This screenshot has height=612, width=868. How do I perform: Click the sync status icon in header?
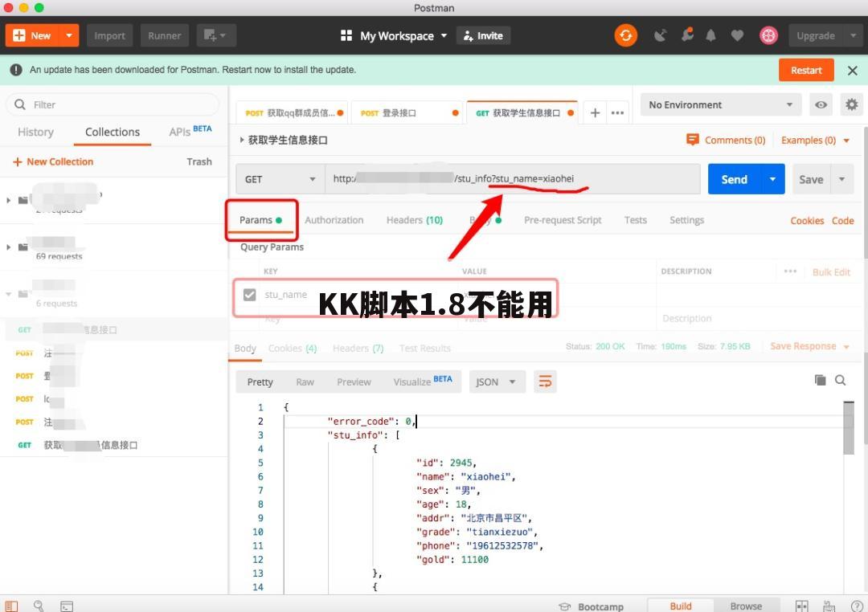pos(625,35)
